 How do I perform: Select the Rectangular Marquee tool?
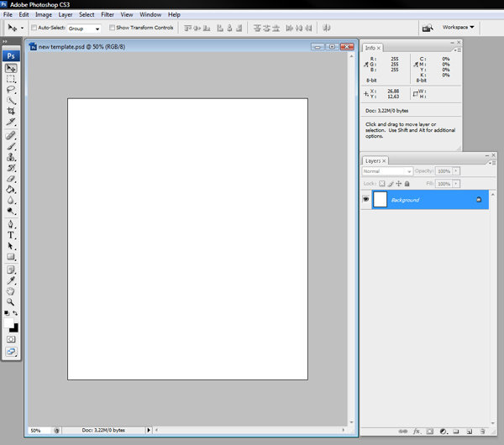tap(11, 79)
